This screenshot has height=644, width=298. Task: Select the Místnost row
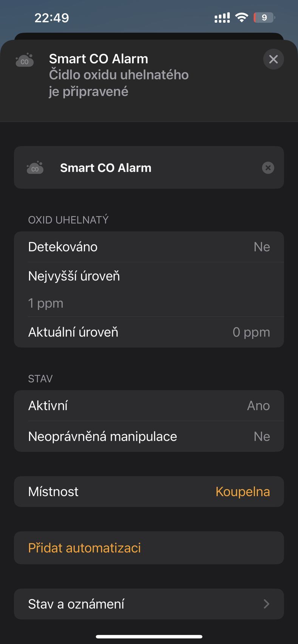[149, 492]
